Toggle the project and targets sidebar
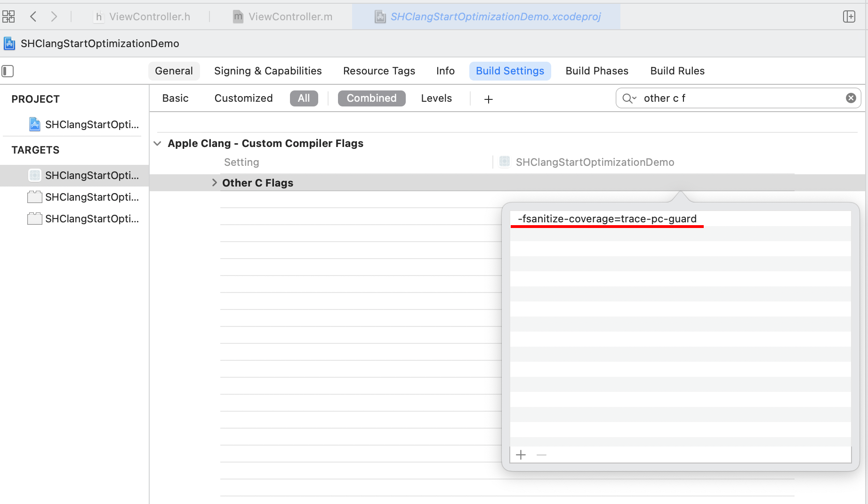The image size is (868, 504). [x=8, y=71]
